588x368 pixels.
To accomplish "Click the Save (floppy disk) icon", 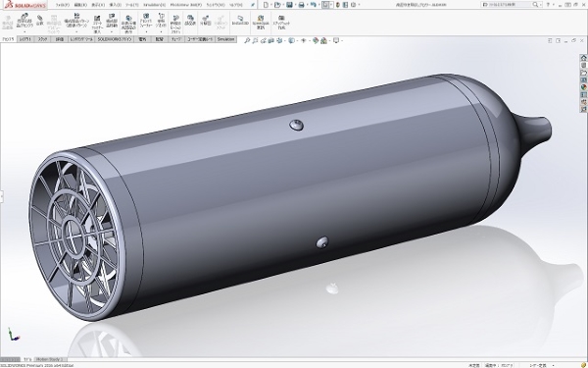I will [289, 5].
